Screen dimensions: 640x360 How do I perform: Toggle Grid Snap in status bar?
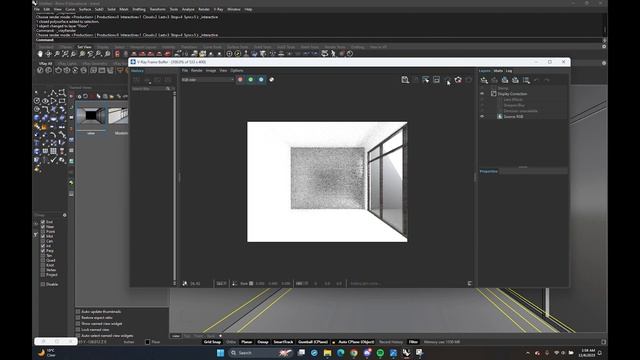[x=212, y=342]
